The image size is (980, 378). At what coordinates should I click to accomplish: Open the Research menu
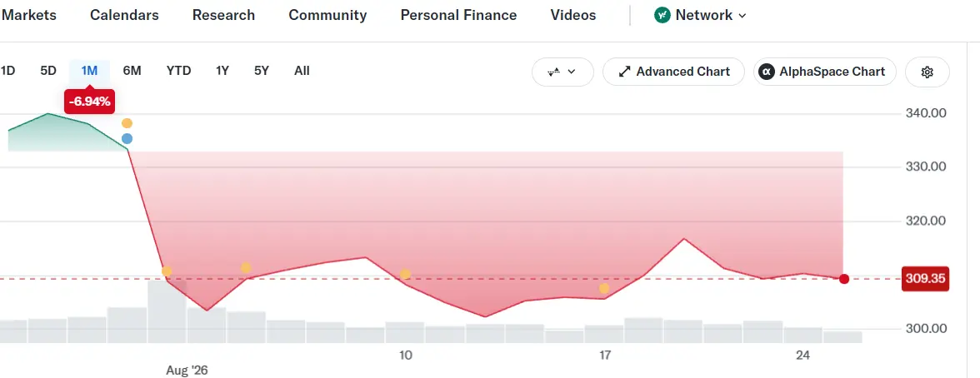(x=223, y=15)
